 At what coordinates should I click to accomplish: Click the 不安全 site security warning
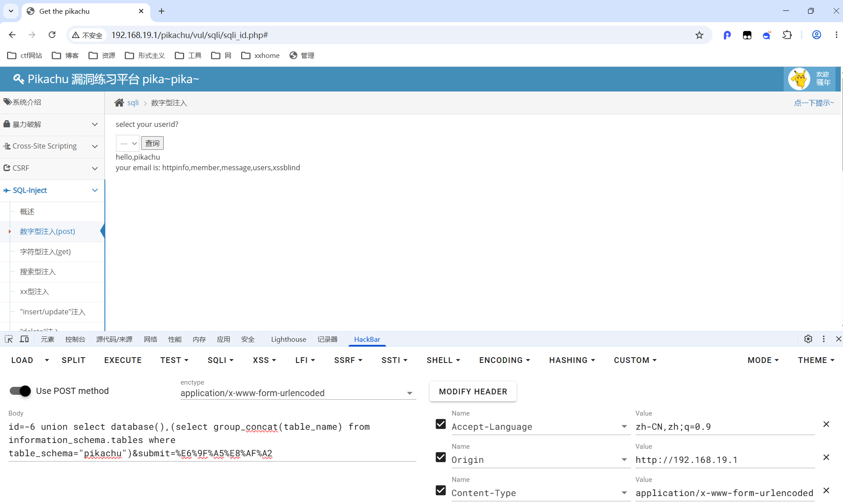tap(88, 35)
